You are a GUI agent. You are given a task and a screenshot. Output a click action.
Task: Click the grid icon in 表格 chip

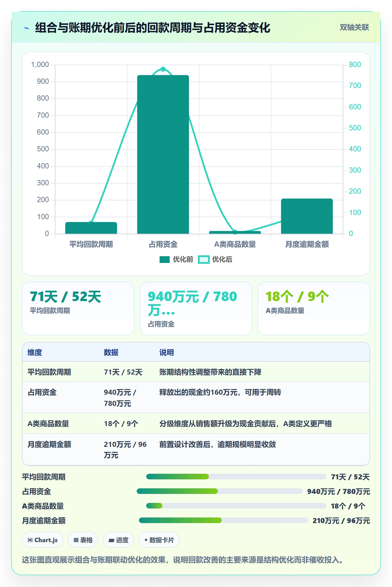click(x=76, y=540)
